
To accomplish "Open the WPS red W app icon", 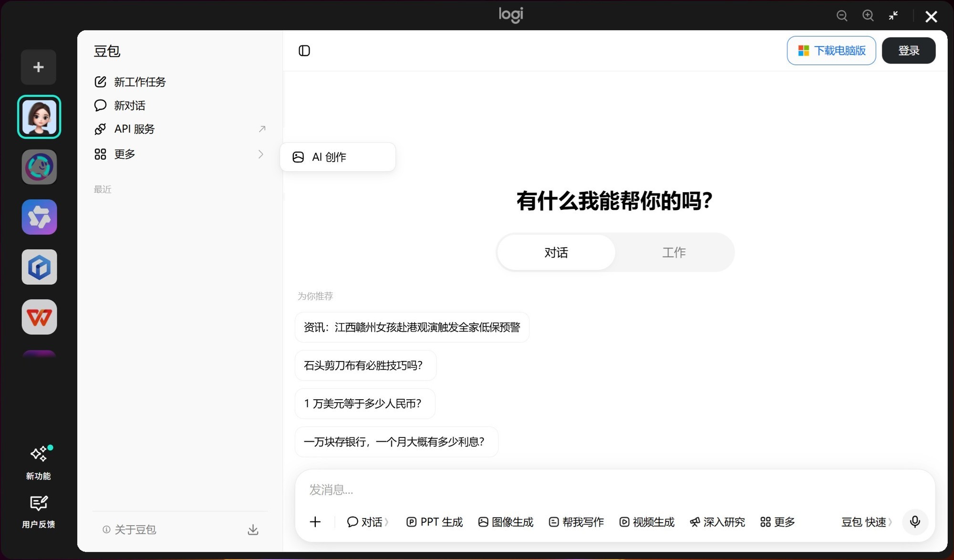I will (39, 317).
